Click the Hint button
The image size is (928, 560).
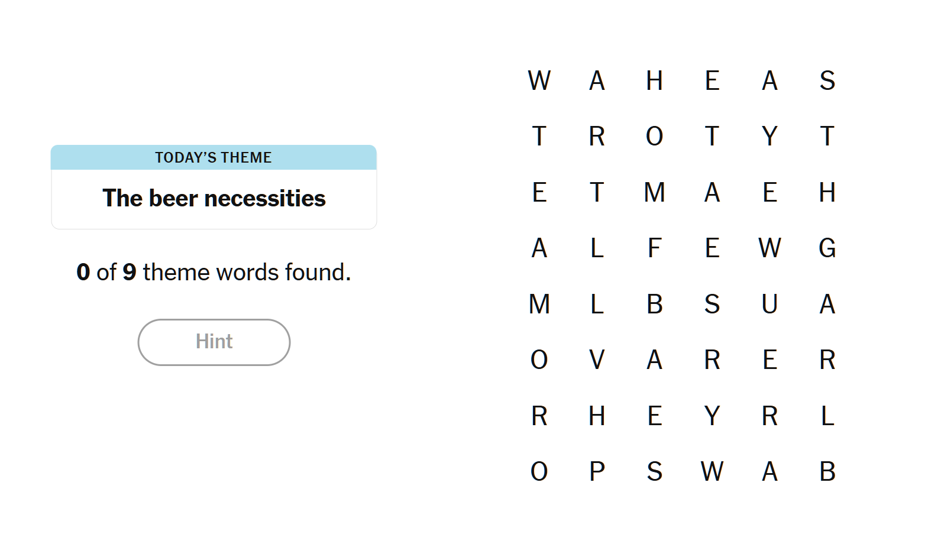point(214,342)
